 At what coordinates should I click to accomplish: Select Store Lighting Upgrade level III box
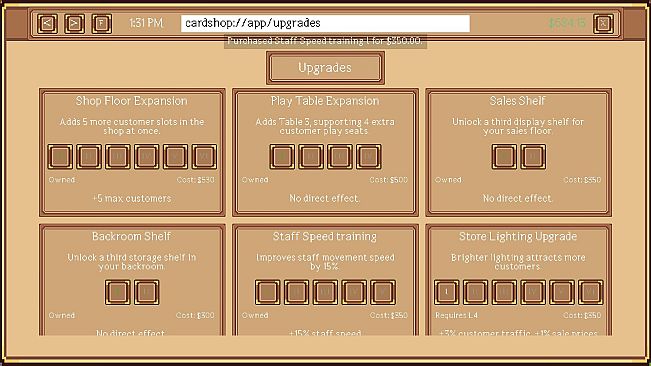504,292
